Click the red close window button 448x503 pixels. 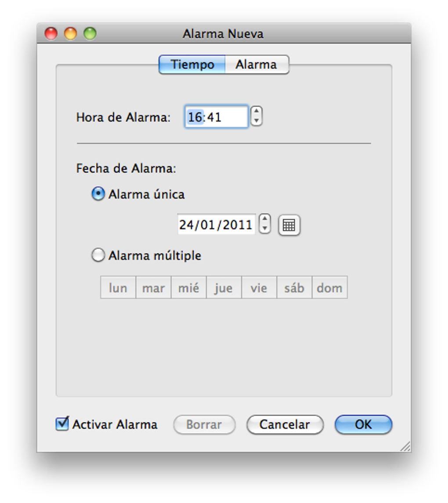pos(51,34)
